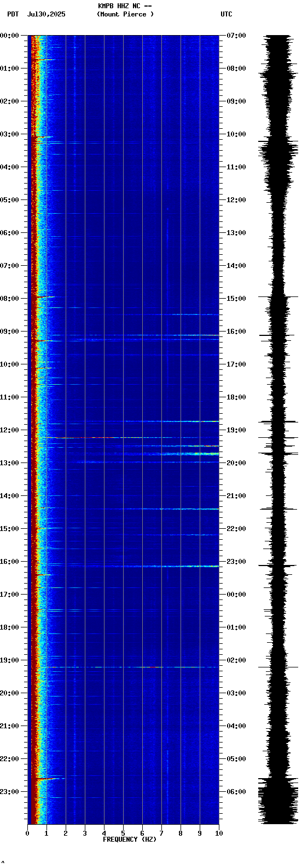Click the frequency axis '5' tick label
This screenshot has width=302, height=868.
[123, 833]
